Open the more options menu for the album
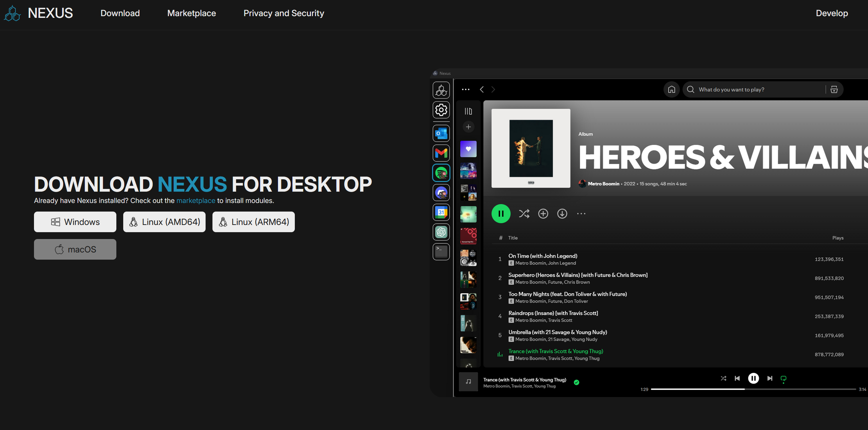Screen dimensions: 868x430 [x=581, y=213]
